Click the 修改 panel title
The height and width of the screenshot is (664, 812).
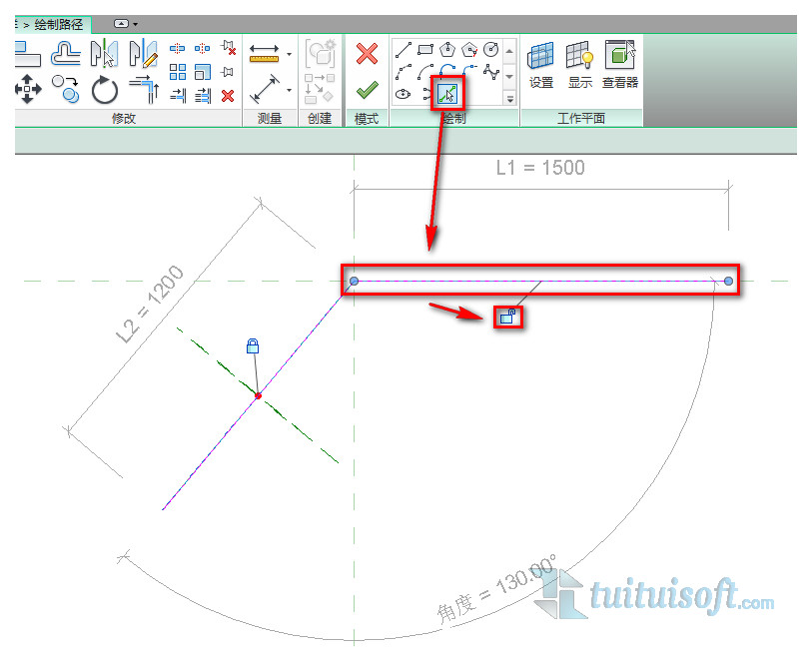click(124, 119)
